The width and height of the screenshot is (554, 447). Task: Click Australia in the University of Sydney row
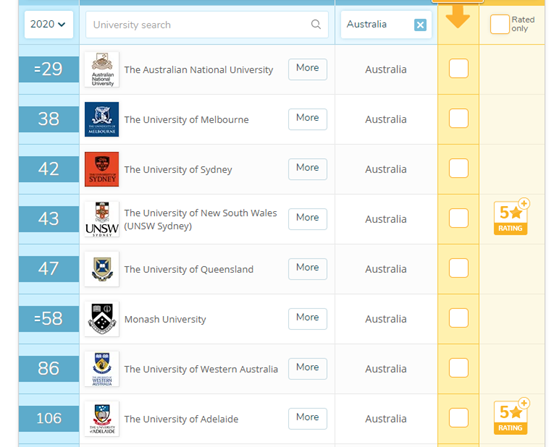(x=386, y=169)
